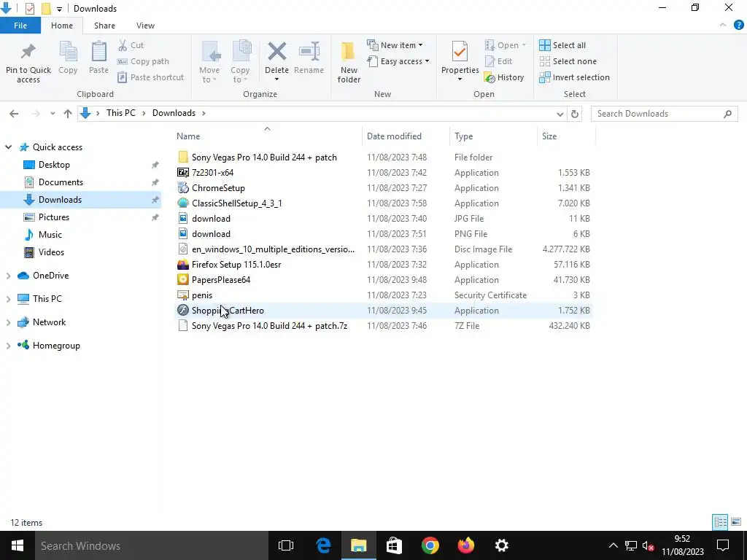Minimize the ribbon with chevron

(x=723, y=26)
